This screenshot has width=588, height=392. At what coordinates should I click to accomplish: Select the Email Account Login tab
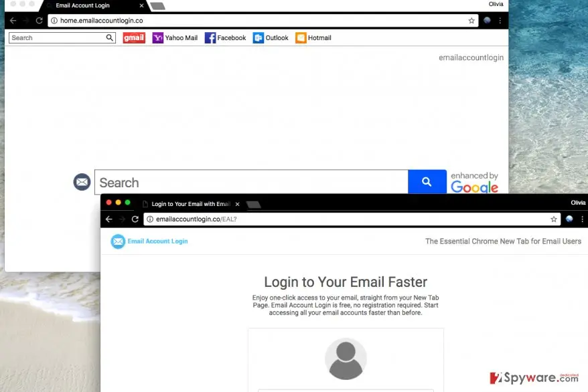click(93, 5)
